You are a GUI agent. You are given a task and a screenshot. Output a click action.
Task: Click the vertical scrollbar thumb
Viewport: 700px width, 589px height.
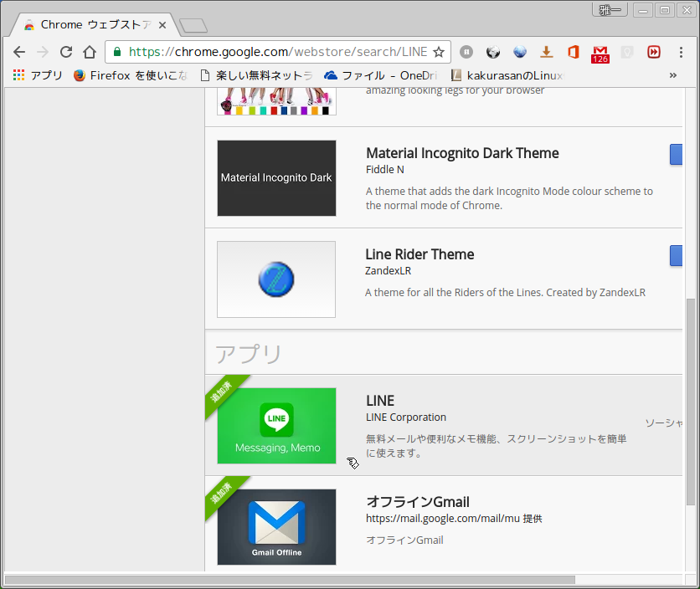(691, 402)
